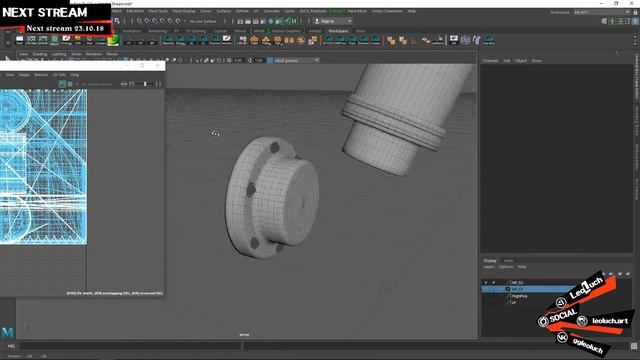Open Textures menu in UV editor
The image size is (640, 360).
point(41,75)
